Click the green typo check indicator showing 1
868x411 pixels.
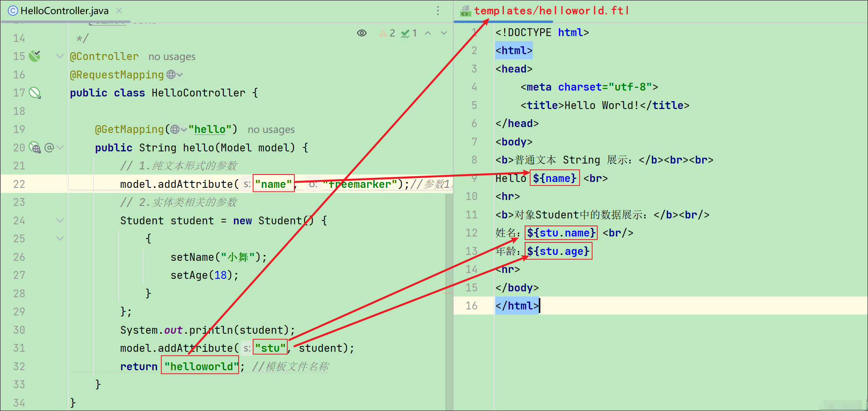pos(409,33)
